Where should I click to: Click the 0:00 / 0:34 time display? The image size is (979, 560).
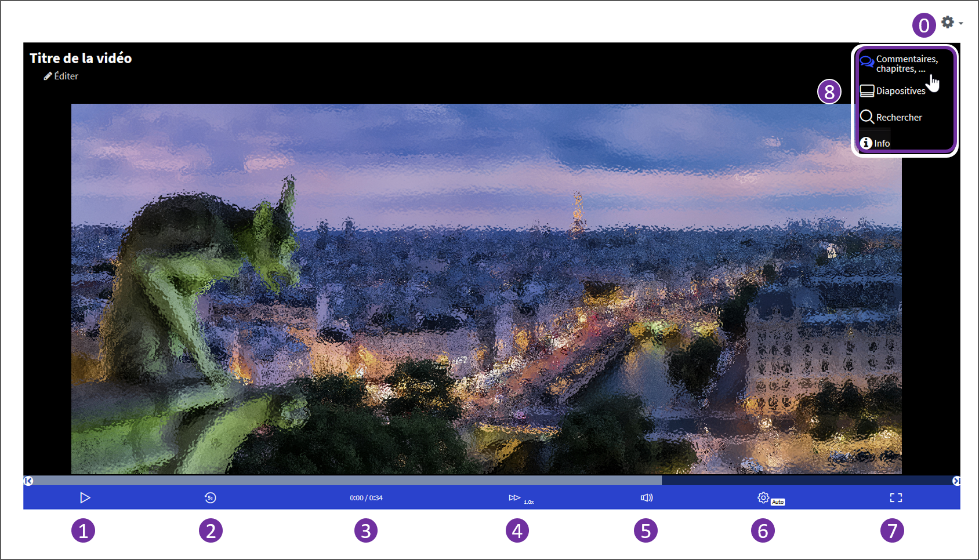366,498
